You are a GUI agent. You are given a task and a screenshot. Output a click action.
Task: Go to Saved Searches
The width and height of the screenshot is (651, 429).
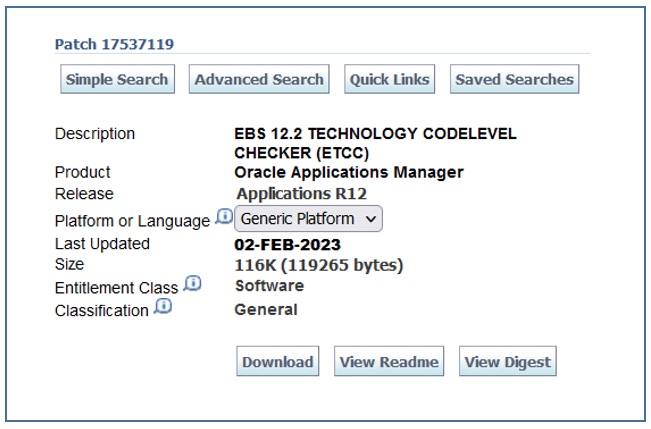pyautogui.click(x=515, y=80)
